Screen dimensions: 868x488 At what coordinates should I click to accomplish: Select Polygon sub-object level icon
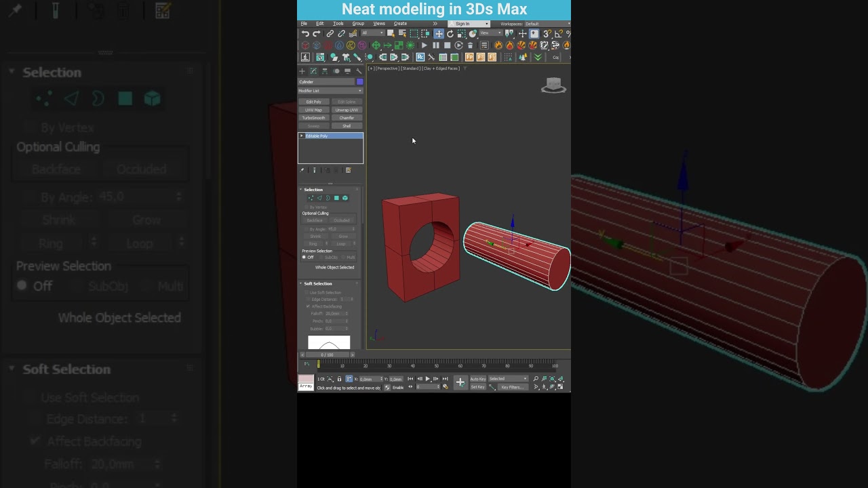tap(336, 198)
